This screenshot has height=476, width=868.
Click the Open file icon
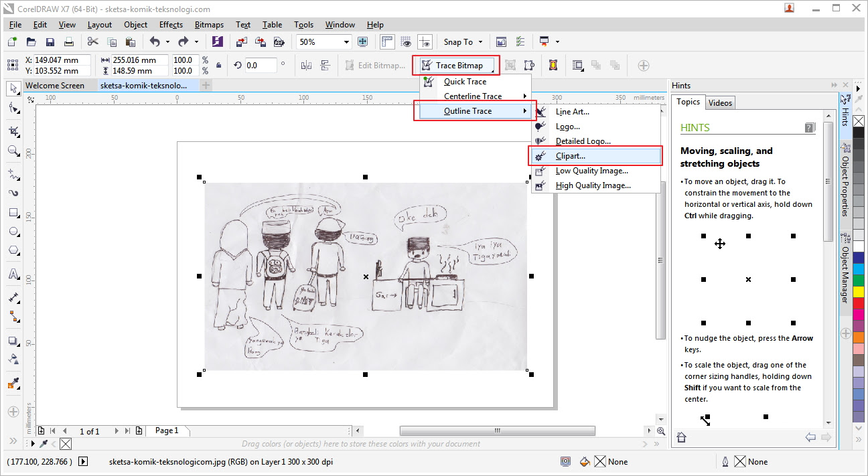[x=31, y=42]
